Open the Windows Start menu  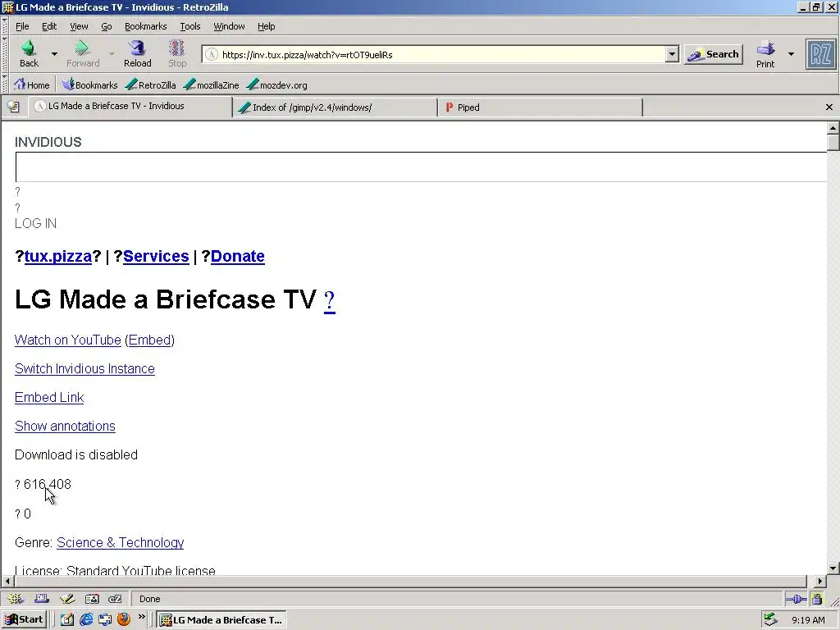coord(24,620)
